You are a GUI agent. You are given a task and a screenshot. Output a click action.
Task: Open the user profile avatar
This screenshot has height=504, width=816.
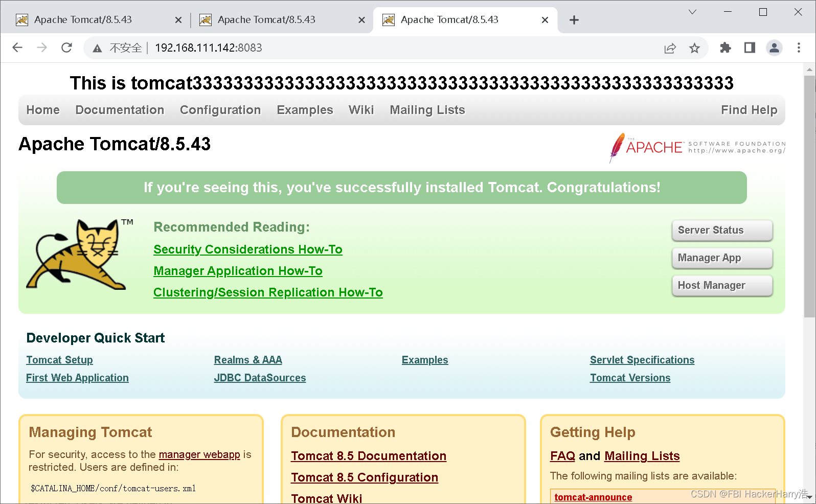tap(774, 48)
